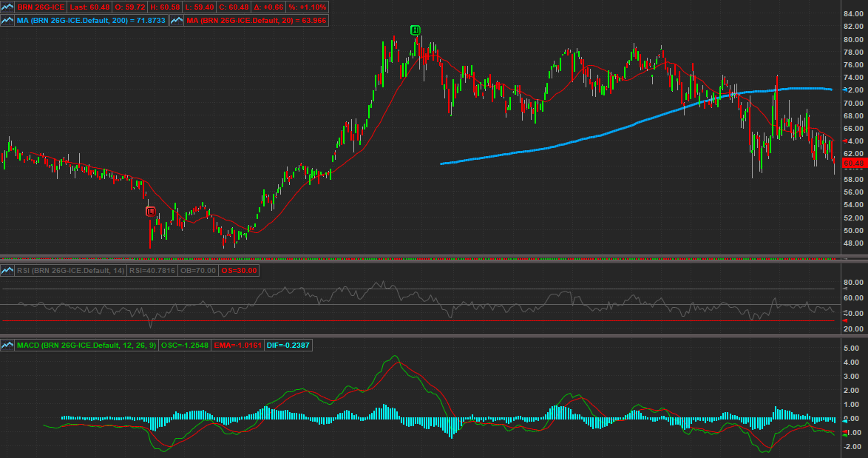Click the icon beside the 20-period MA label
868x458 pixels.
coord(177,21)
